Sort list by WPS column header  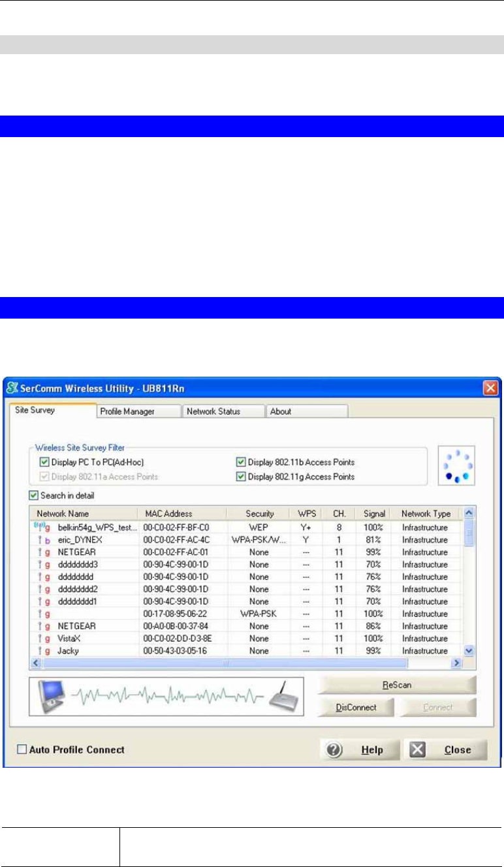(x=306, y=514)
